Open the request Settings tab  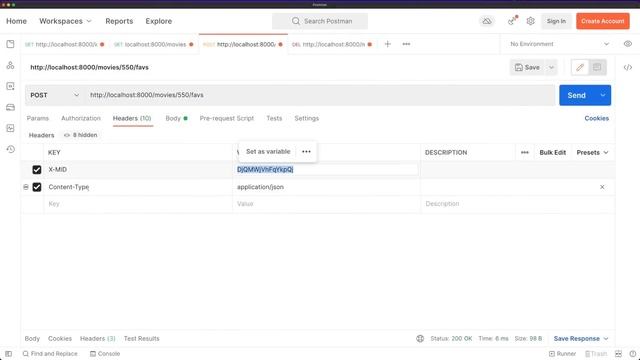pos(307,118)
